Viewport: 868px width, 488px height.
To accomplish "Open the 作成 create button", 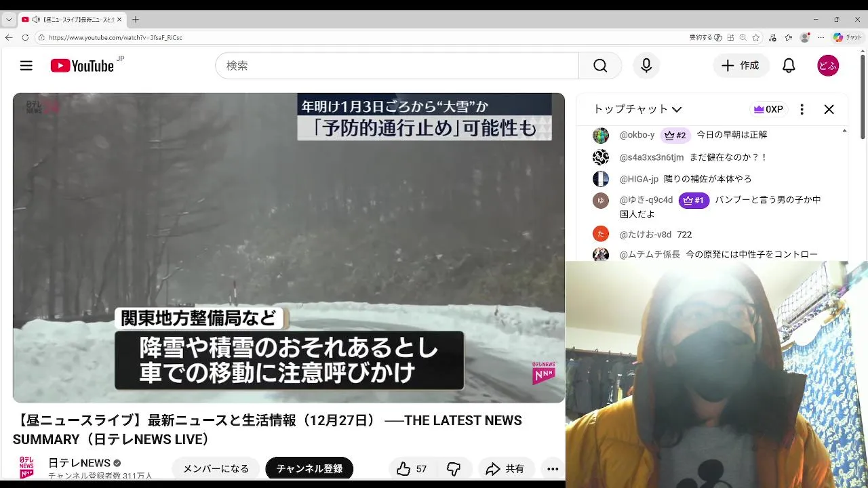I will [x=741, y=66].
